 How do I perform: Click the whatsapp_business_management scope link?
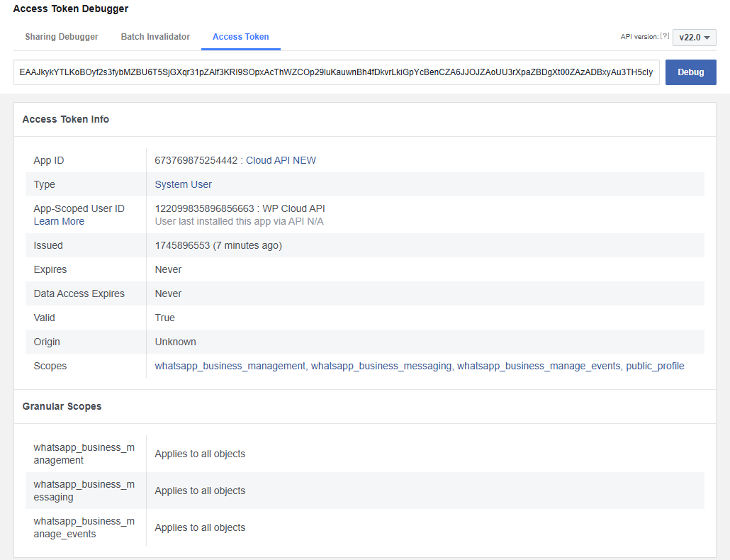click(x=230, y=366)
